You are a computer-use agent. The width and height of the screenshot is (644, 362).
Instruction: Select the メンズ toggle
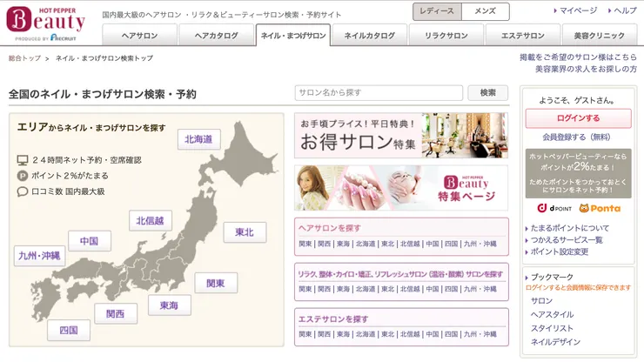(x=485, y=11)
